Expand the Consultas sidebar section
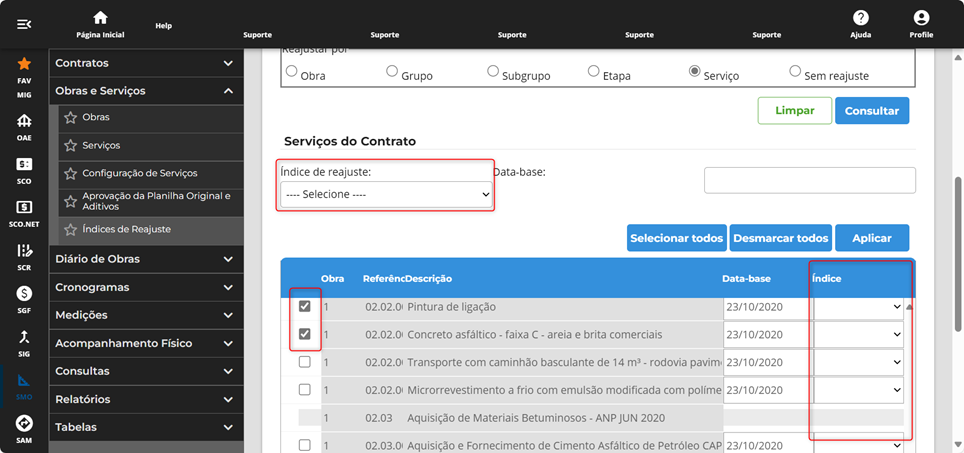The image size is (964, 453). pyautogui.click(x=146, y=371)
